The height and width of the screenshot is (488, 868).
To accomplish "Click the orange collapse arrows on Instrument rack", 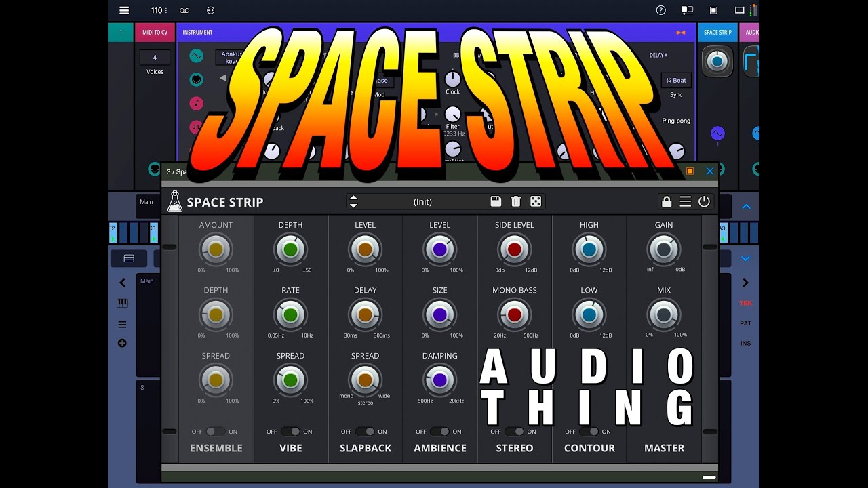I will click(681, 33).
